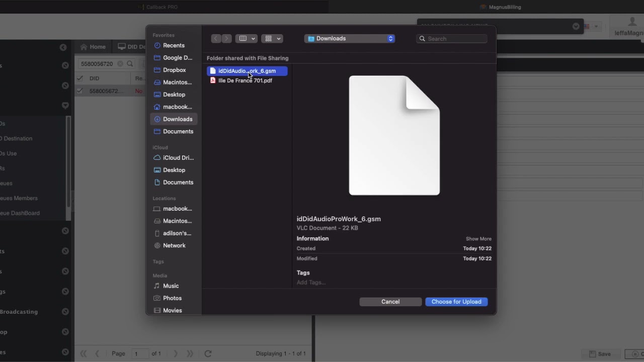This screenshot has width=644, height=362.
Task: Go to last page of grid
Action: coord(190,353)
